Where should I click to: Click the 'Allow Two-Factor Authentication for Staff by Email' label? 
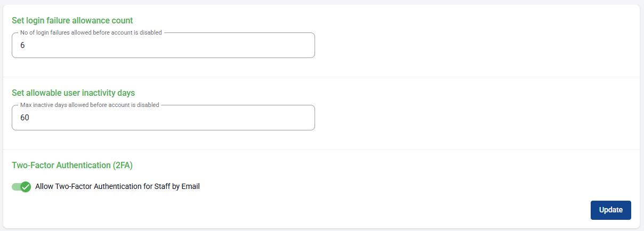pos(117,187)
